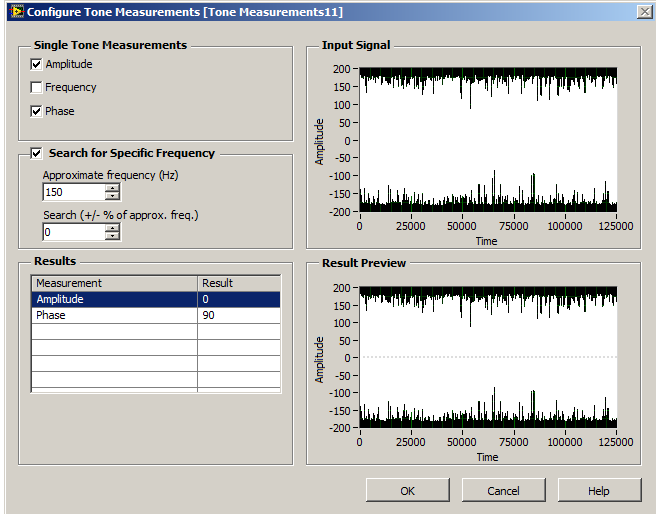Screen dimensions: 656x514
Task: Click OK to confirm configuration
Action: pyautogui.click(x=408, y=490)
